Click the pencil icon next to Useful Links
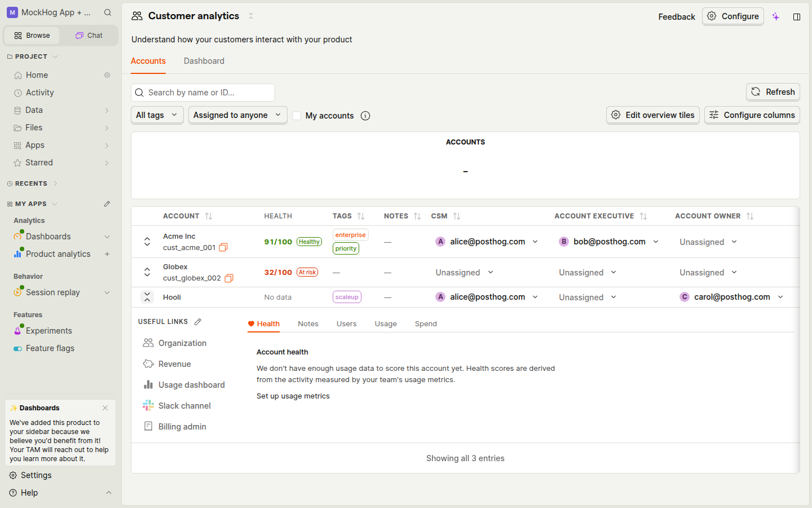Screen dimensions: 812x508 tap(198, 322)
